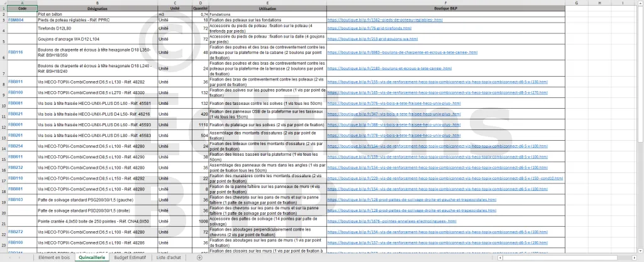Select column F header
The height and width of the screenshot is (262, 644).
[445, 3]
